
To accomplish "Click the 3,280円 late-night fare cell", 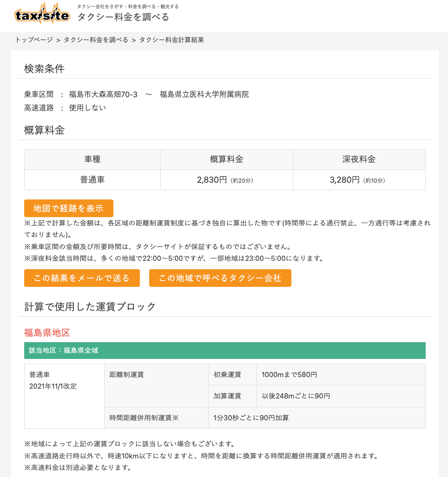I will [x=359, y=180].
